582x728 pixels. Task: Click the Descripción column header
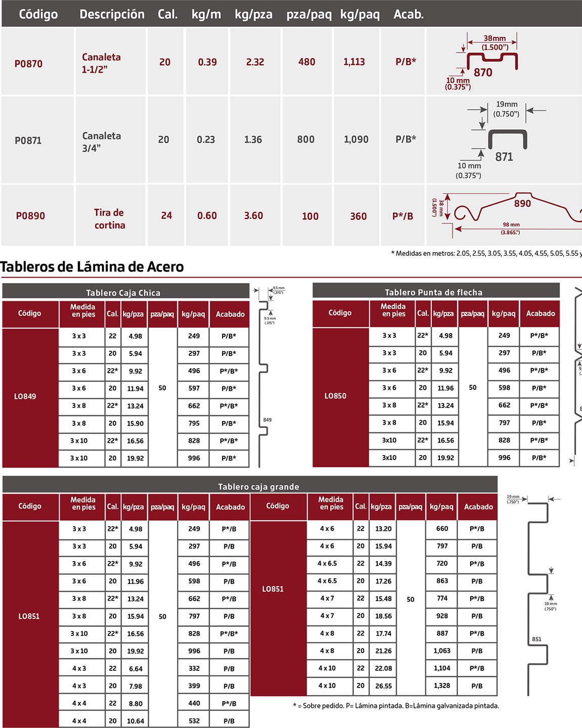pyautogui.click(x=112, y=14)
